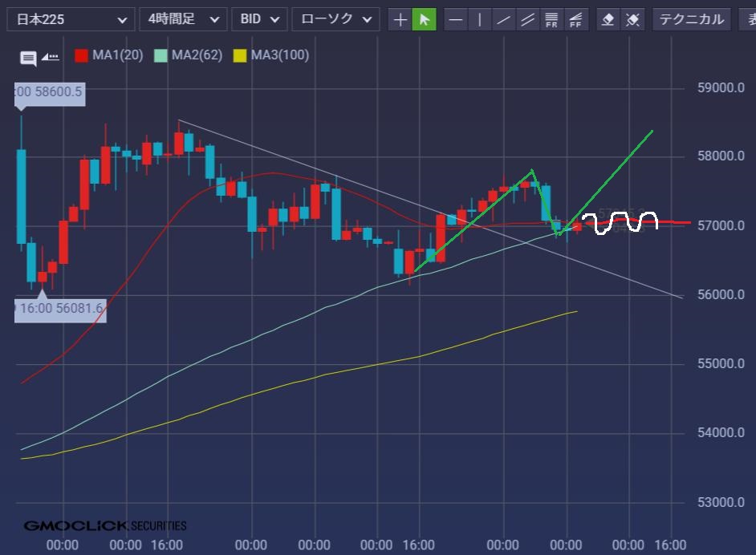The image size is (756, 555).
Task: Click the MA1(20) red color swatch
Action: tap(81, 55)
